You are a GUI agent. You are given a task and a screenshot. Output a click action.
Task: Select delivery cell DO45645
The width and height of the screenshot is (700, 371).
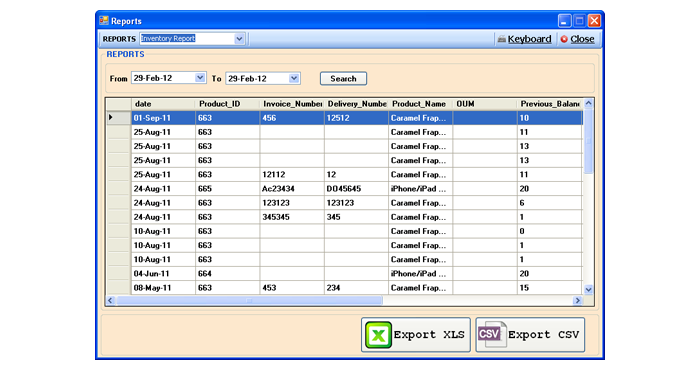coord(356,189)
